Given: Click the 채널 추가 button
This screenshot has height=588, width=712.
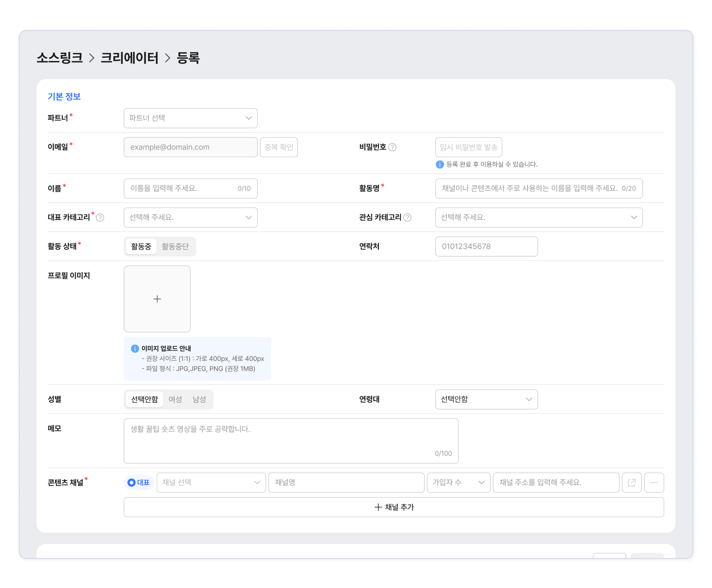Looking at the screenshot, I should pos(393,507).
